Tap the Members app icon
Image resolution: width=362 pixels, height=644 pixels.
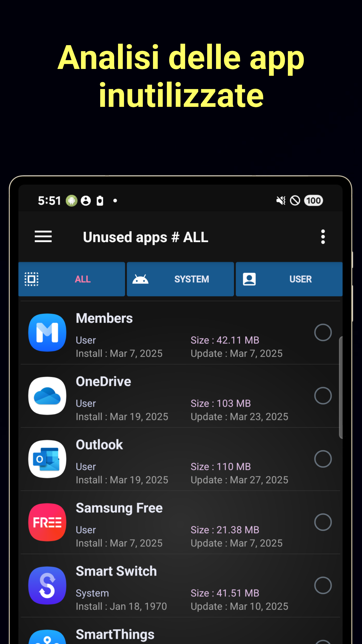47,333
